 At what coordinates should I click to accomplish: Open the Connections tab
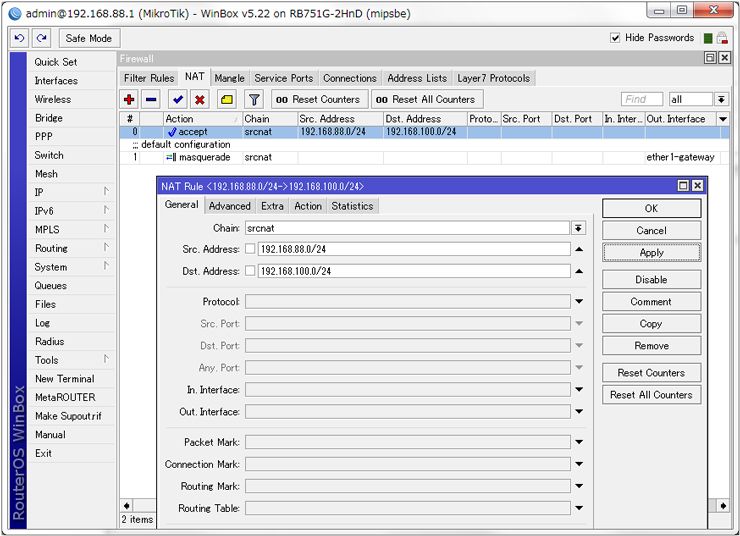point(350,78)
